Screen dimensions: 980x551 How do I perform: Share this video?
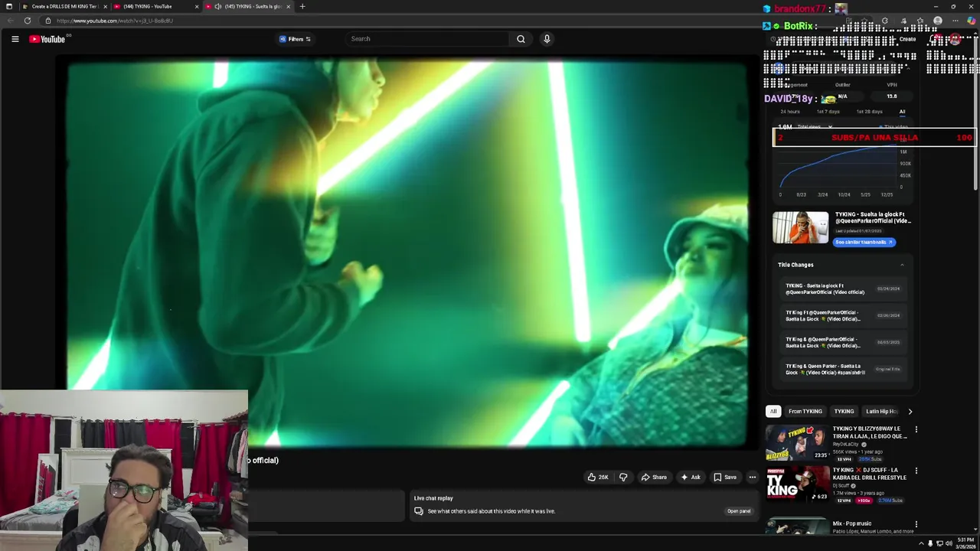pyautogui.click(x=654, y=478)
